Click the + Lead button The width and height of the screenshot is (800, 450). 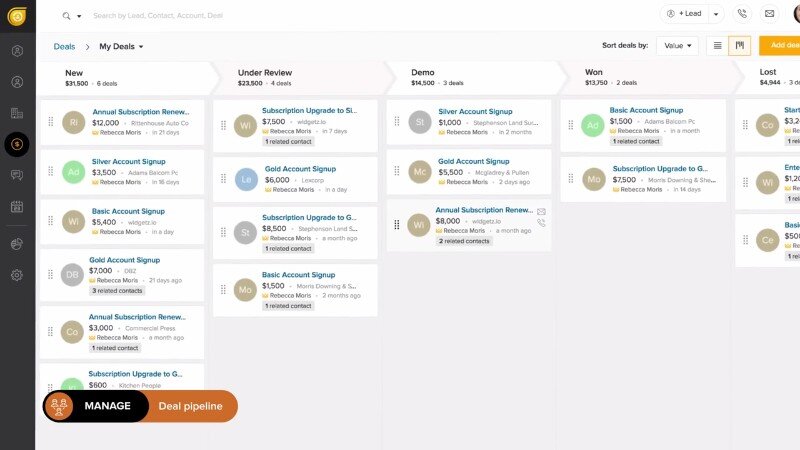pyautogui.click(x=683, y=14)
